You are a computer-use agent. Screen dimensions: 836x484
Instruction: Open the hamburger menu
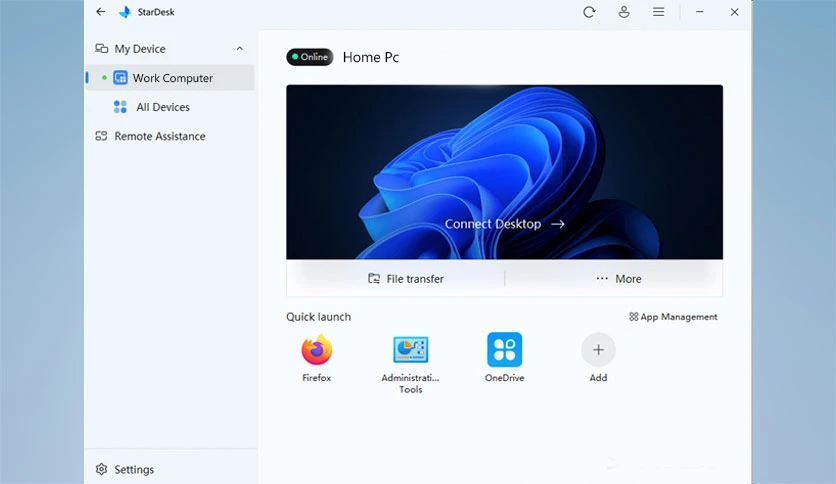point(658,12)
